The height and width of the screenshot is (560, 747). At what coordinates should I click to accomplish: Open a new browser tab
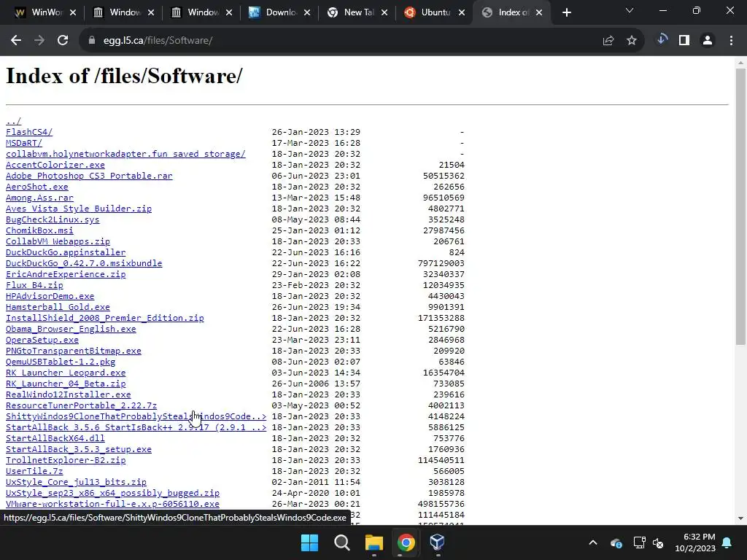(x=566, y=13)
